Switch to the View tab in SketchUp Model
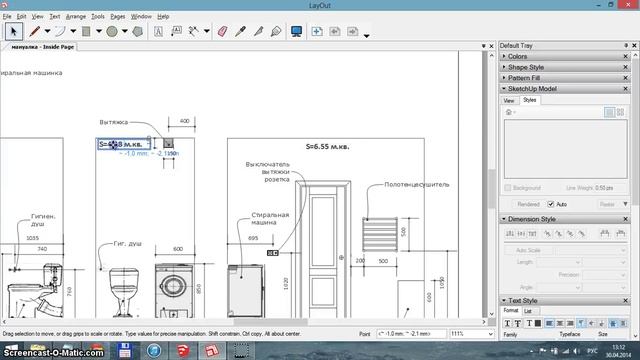 [x=509, y=100]
